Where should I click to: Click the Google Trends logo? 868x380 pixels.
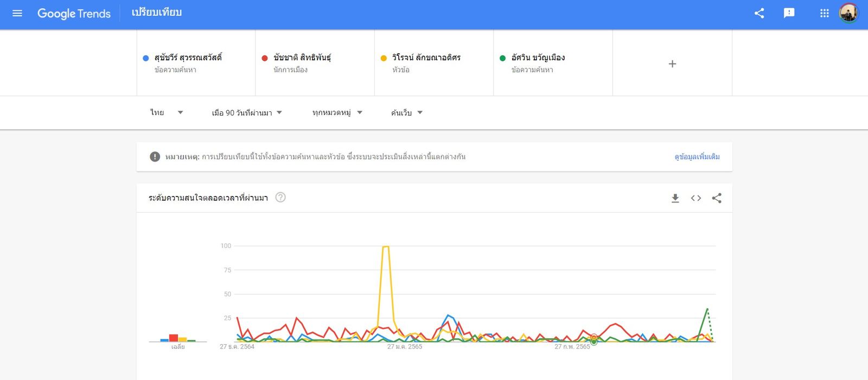point(74,14)
